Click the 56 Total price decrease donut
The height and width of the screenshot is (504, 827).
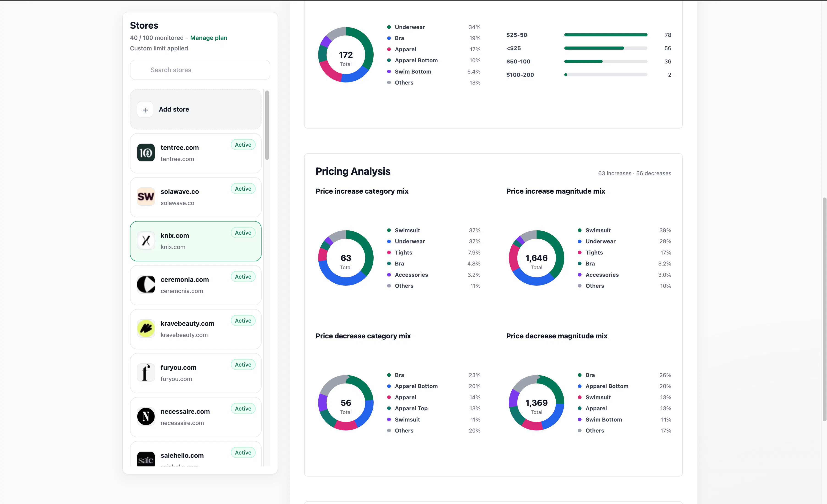346,403
